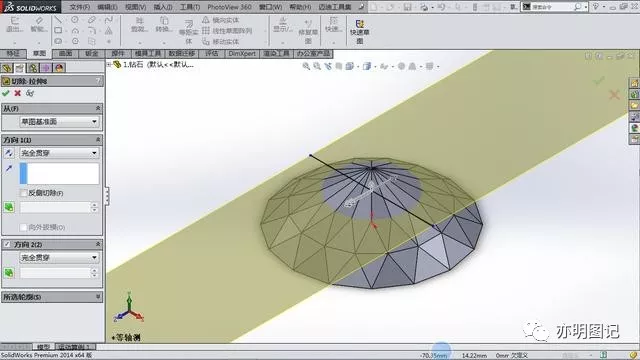Open the Edit menu
The image size is (640, 360).
(107, 7)
